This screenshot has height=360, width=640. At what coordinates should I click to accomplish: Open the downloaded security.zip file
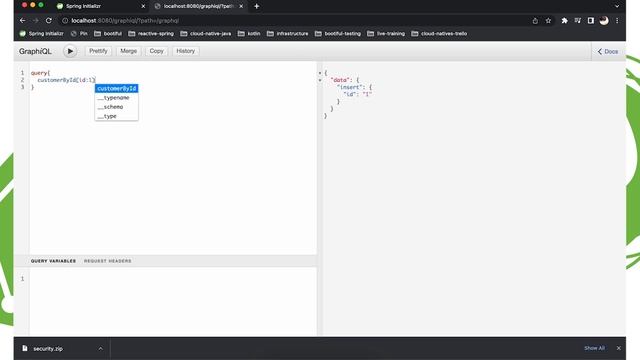coord(48,349)
